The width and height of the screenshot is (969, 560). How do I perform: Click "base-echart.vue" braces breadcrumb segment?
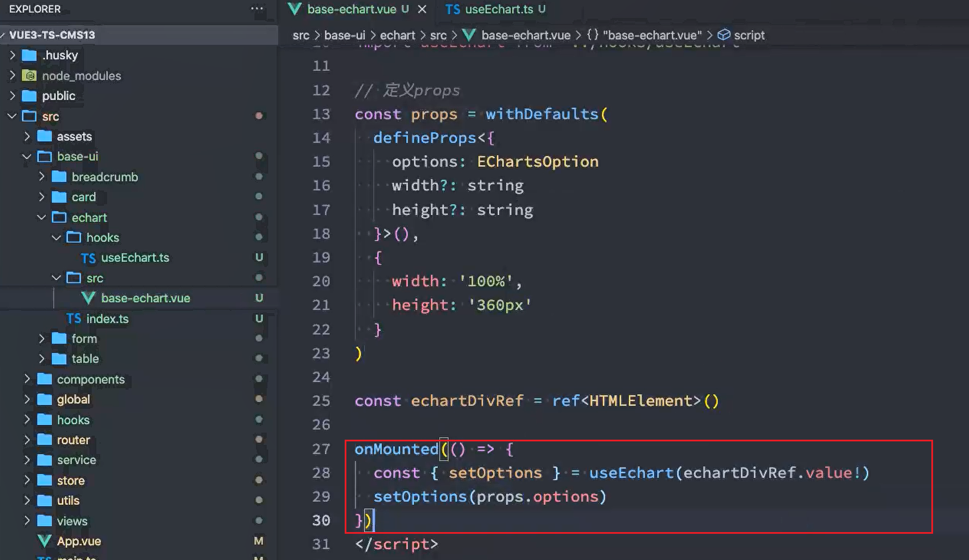pyautogui.click(x=644, y=35)
